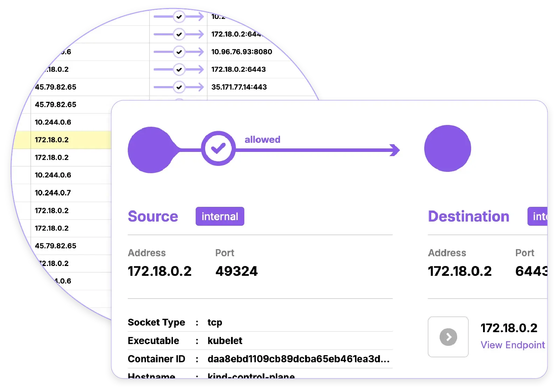Click the internal badge next to Source

coord(220,217)
